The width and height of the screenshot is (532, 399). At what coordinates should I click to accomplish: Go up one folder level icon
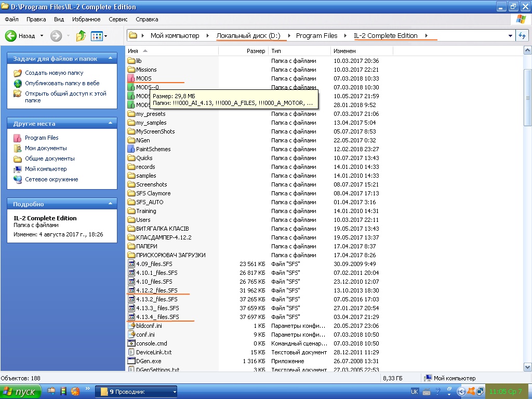tap(81, 36)
